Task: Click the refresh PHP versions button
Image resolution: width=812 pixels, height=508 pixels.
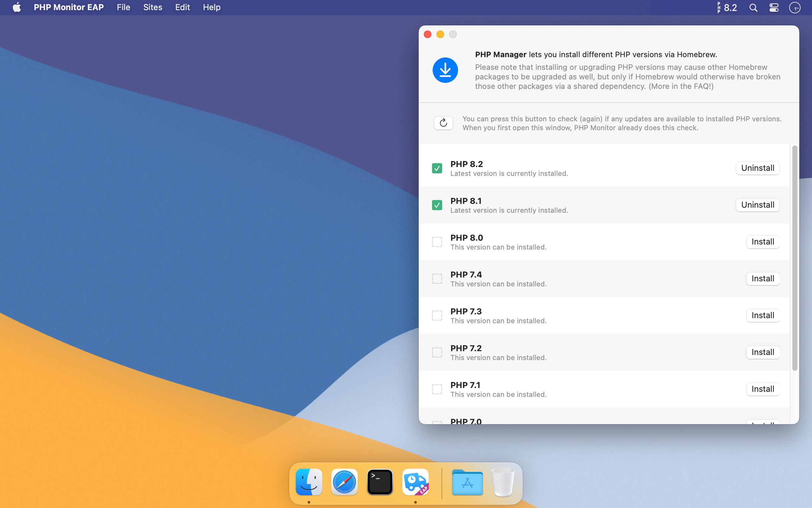Action: tap(443, 123)
